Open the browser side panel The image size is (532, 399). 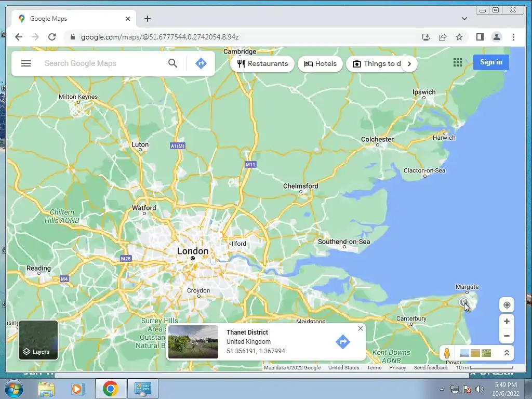480,37
